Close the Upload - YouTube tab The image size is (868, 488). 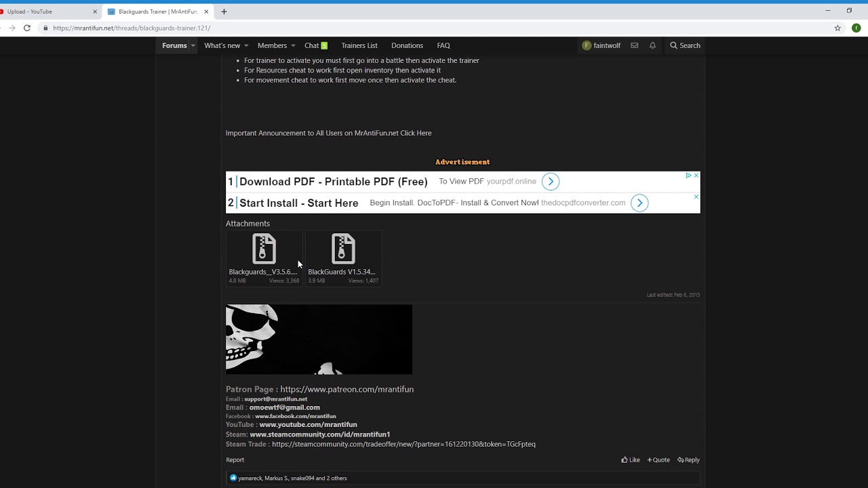point(95,12)
